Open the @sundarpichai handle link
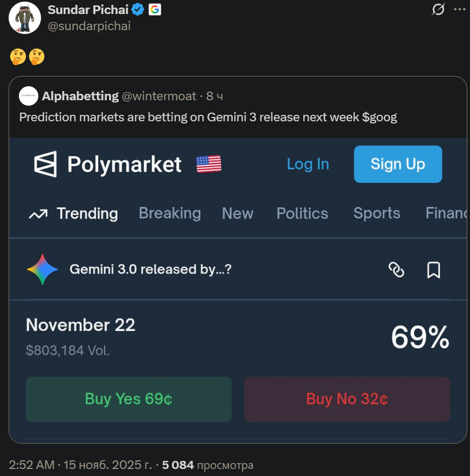Screen dimensions: 470x476 (x=89, y=26)
